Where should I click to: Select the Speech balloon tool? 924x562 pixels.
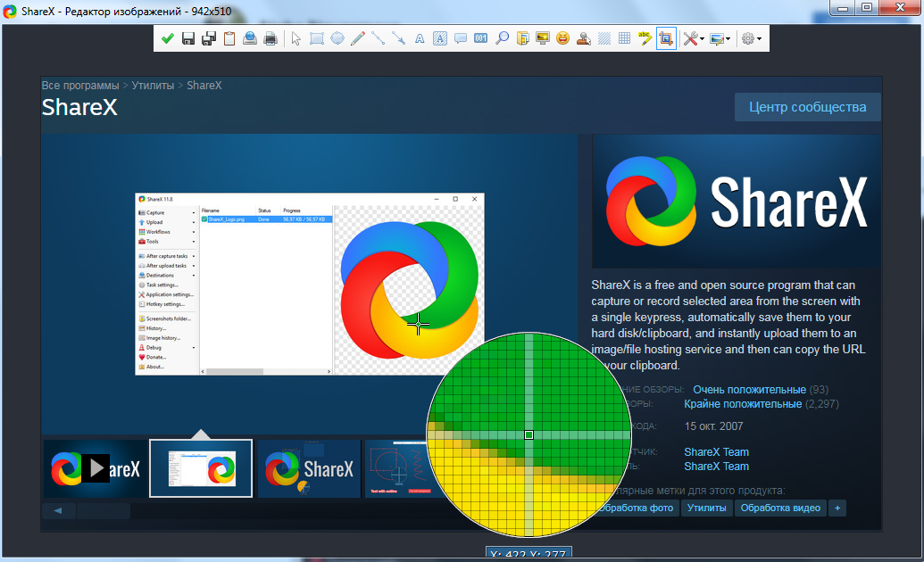pyautogui.click(x=461, y=39)
